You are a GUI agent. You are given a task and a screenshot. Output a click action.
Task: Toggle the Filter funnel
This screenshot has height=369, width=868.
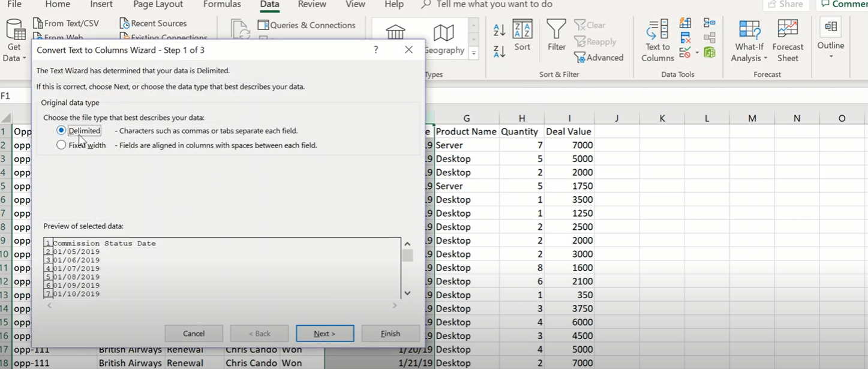(557, 35)
